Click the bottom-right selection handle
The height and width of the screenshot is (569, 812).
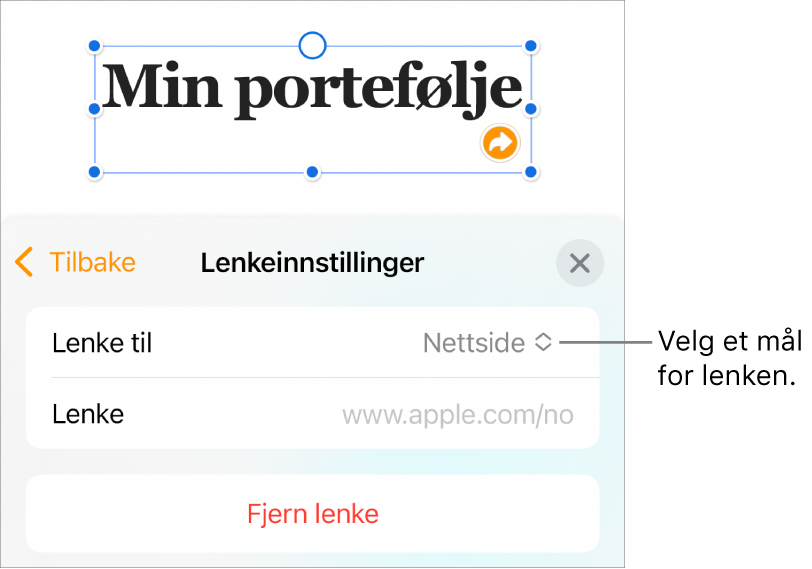click(x=531, y=173)
